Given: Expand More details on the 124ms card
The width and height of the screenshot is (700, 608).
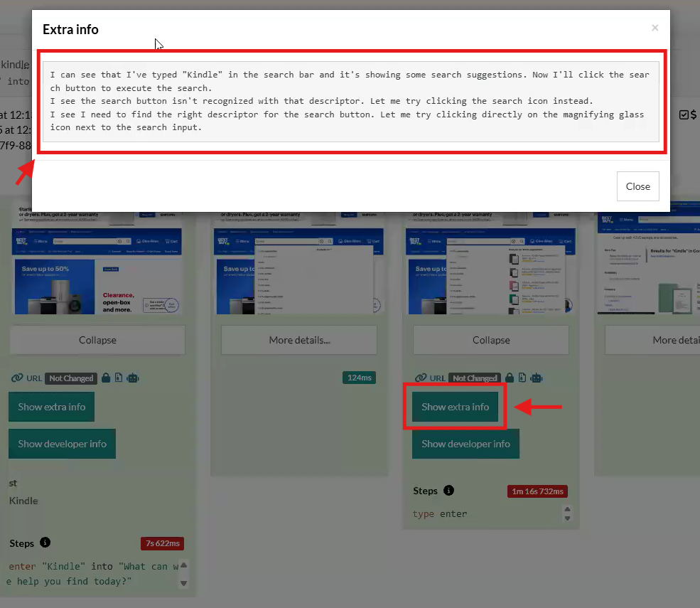Looking at the screenshot, I should [299, 340].
